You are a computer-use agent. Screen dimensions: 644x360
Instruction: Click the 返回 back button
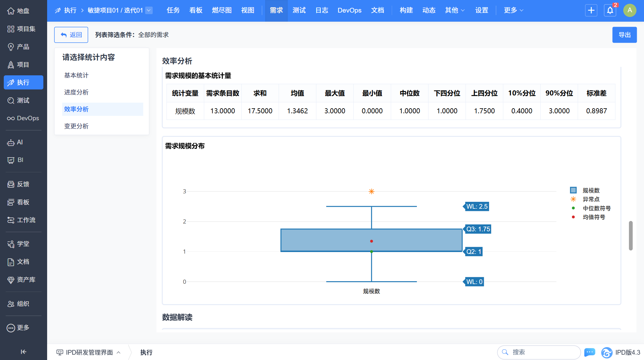tap(71, 35)
